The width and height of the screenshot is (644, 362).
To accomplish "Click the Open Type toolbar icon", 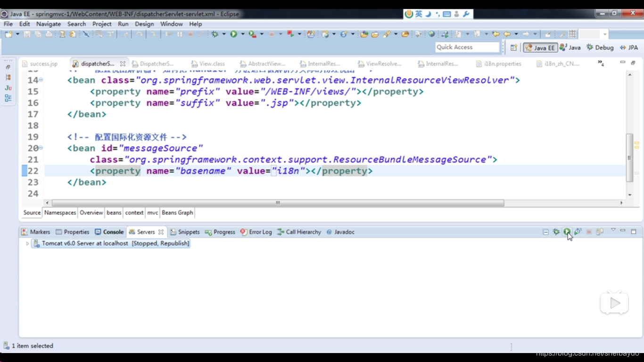I will tap(364, 34).
